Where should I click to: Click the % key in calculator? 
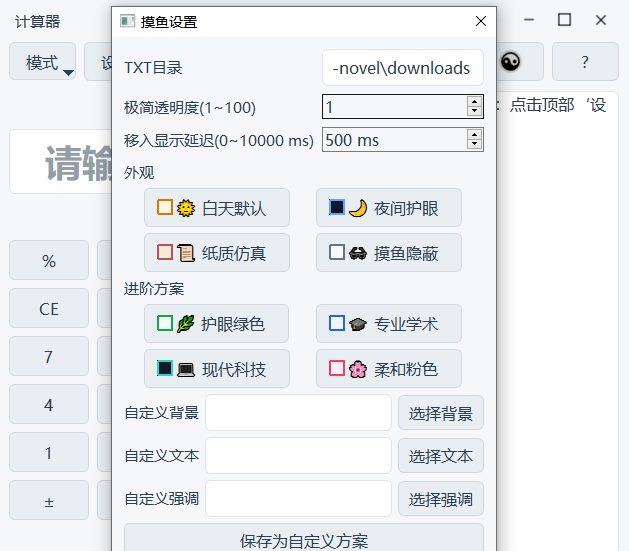pos(49,260)
